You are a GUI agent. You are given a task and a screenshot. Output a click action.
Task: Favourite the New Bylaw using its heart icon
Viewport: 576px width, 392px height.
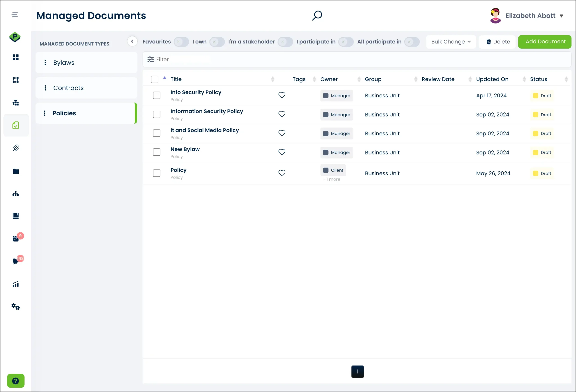point(282,152)
